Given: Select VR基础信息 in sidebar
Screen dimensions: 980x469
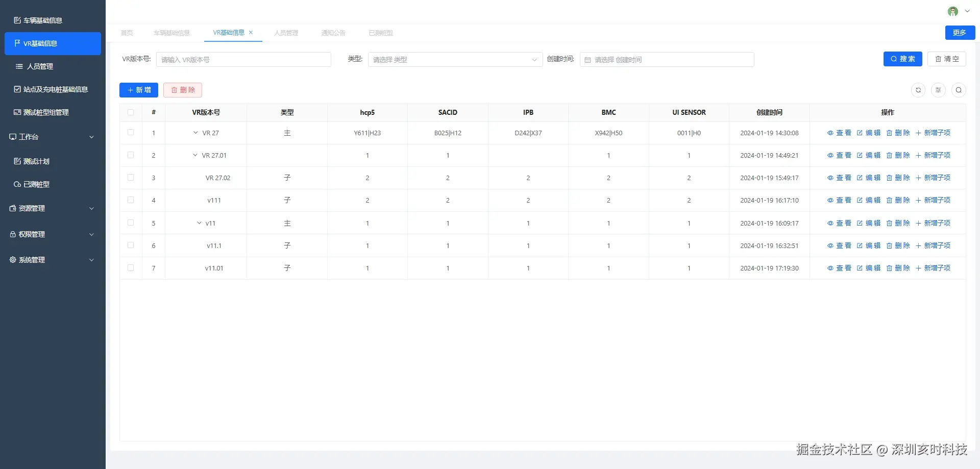Looking at the screenshot, I should [x=53, y=43].
